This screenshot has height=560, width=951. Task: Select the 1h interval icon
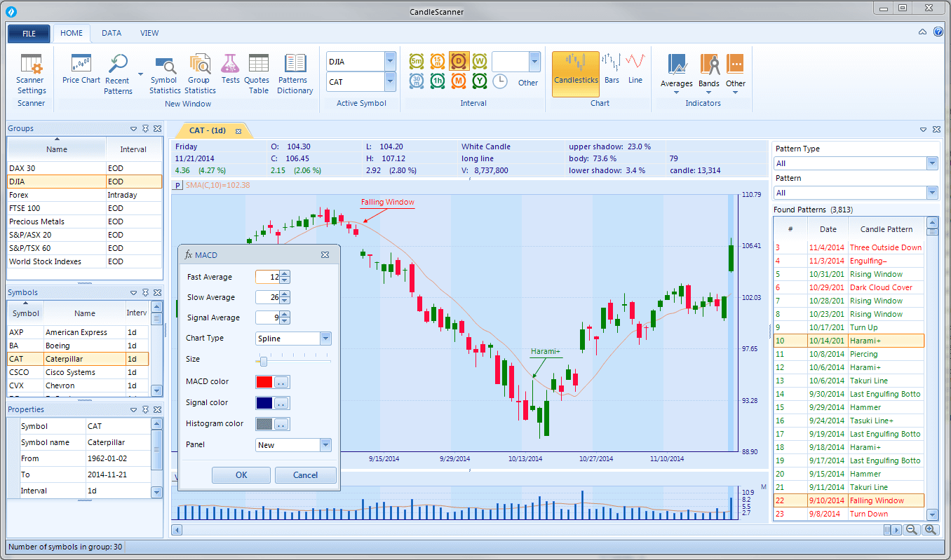click(438, 82)
